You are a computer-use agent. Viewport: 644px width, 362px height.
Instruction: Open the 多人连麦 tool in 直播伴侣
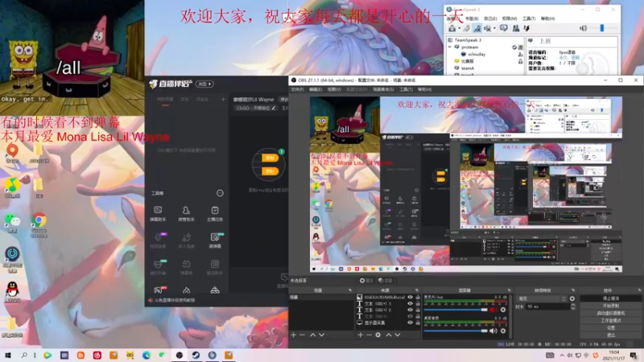(x=186, y=241)
